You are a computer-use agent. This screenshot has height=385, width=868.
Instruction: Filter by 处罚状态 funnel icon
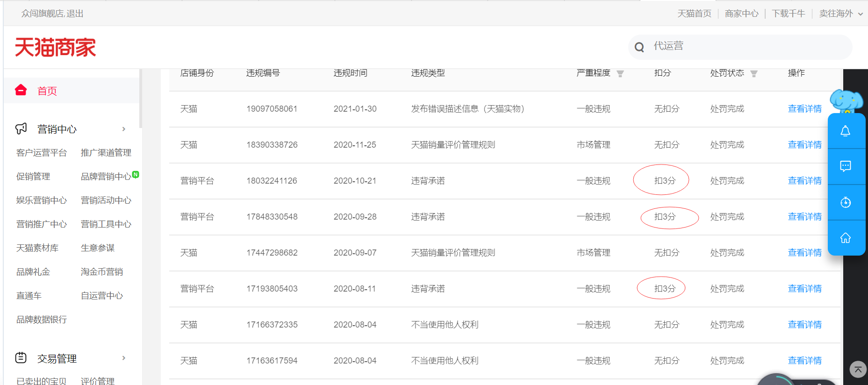click(754, 74)
